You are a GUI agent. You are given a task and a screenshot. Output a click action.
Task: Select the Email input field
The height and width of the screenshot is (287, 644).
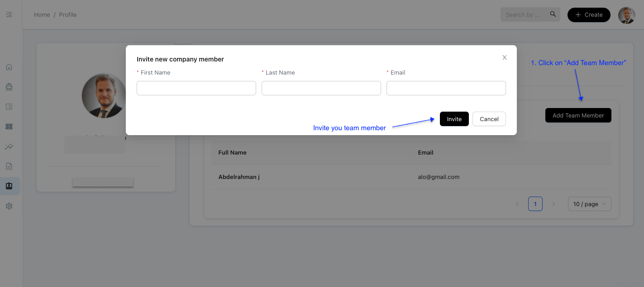pyautogui.click(x=446, y=88)
